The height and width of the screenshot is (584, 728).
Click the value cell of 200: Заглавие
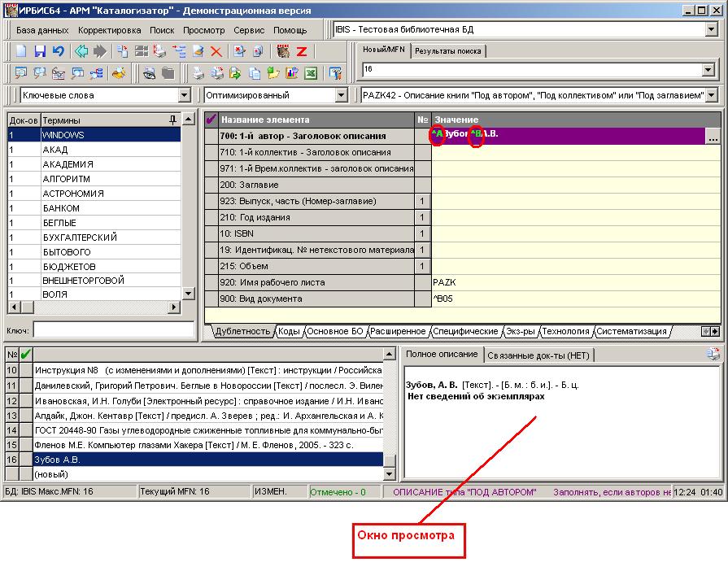(576, 185)
